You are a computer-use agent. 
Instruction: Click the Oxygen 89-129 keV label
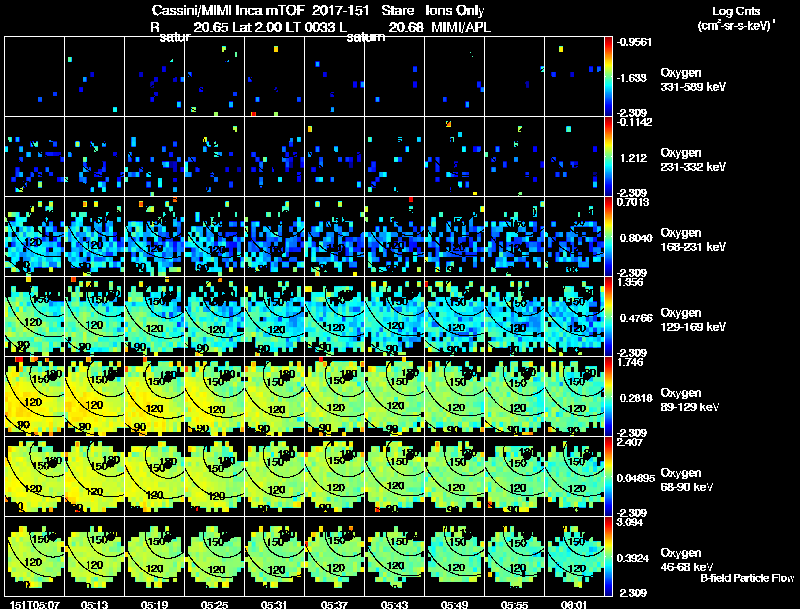click(690, 400)
